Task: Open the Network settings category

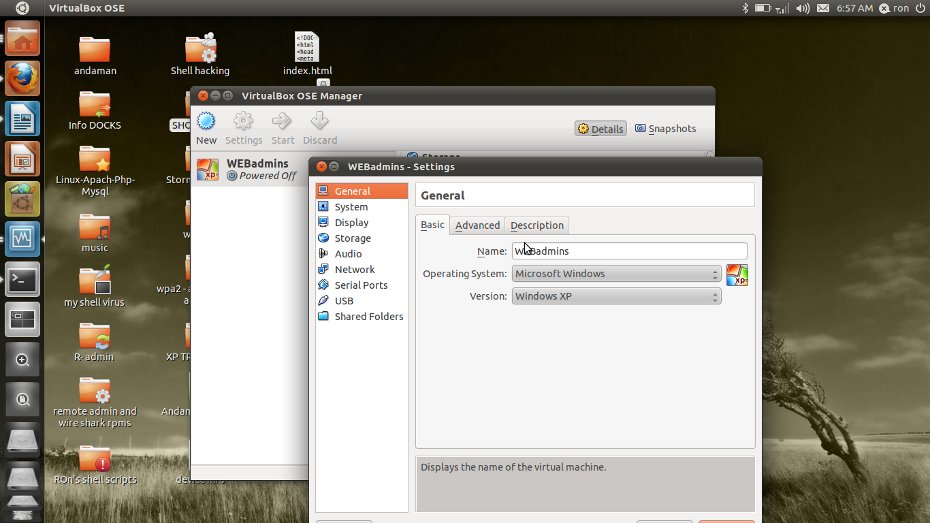Action: click(362, 269)
